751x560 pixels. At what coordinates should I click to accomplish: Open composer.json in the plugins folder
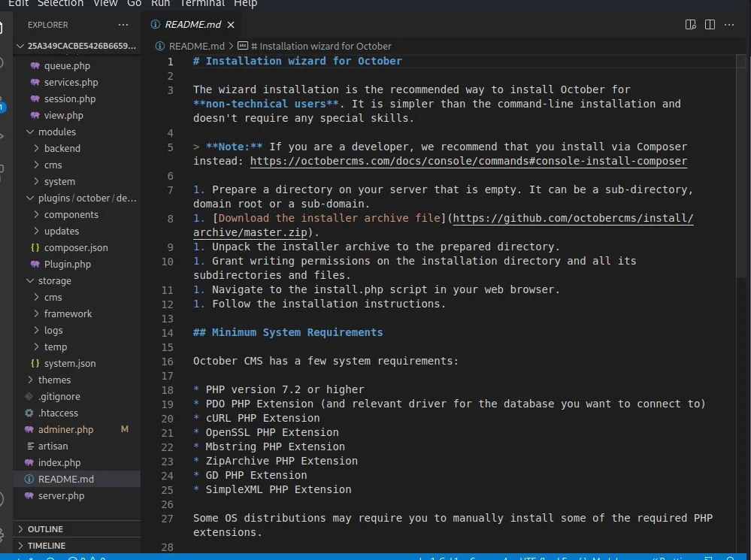point(75,248)
